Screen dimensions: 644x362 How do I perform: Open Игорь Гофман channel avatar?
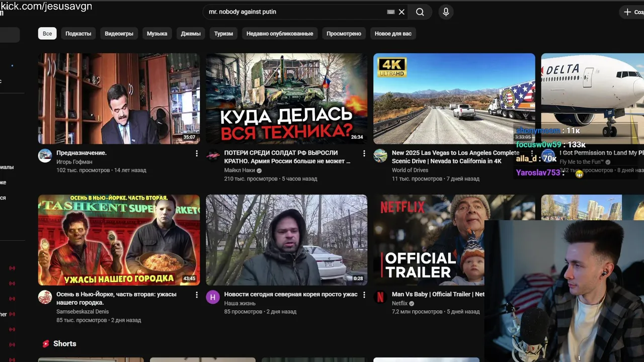(45, 155)
